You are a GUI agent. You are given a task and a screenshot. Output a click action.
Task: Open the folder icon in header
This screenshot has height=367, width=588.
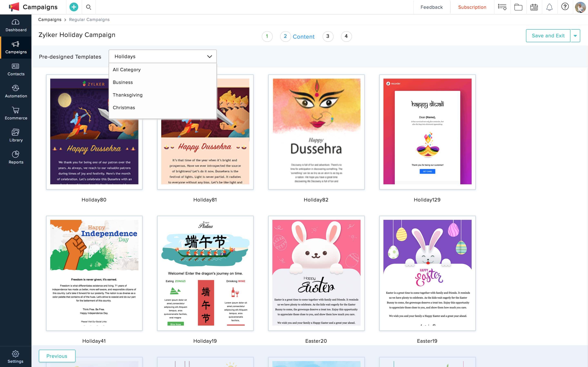pyautogui.click(x=518, y=7)
